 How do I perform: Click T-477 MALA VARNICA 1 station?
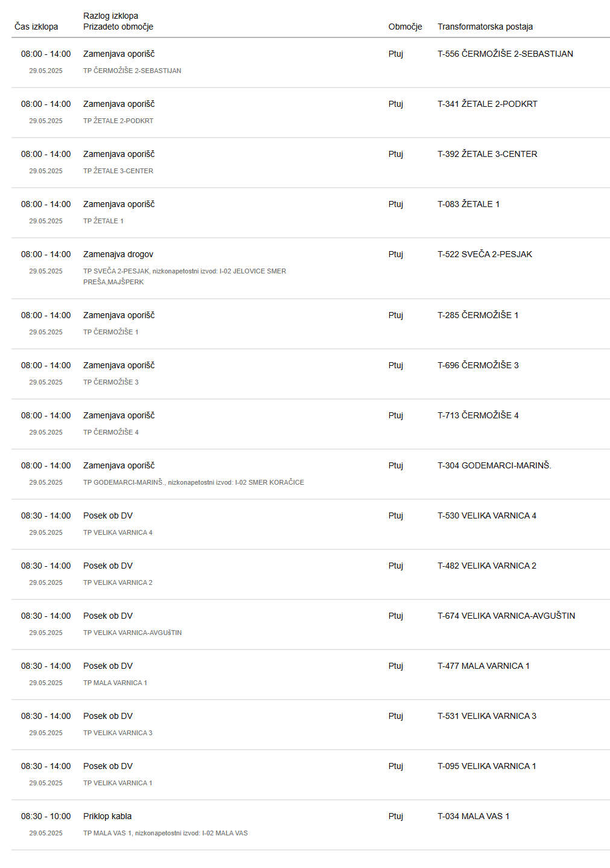click(x=483, y=666)
